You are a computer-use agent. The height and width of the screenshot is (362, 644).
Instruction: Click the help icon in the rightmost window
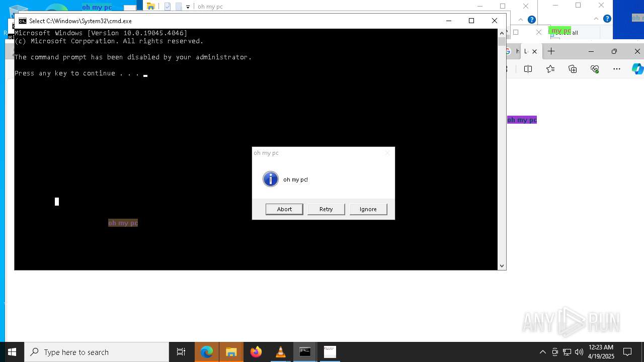(x=607, y=19)
